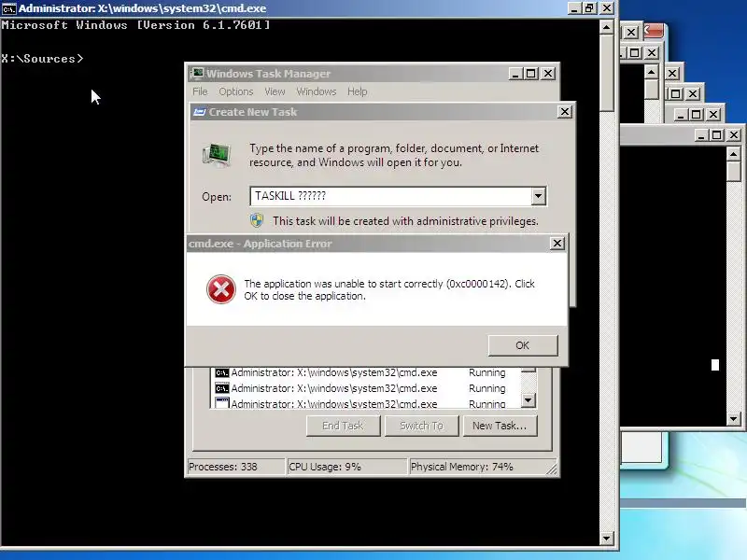
Task: Click the Run program computer icon
Action: (x=217, y=155)
